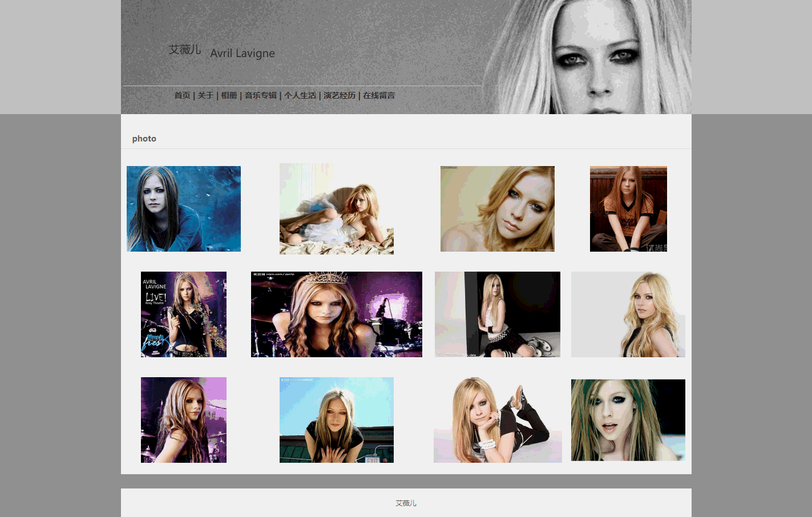The width and height of the screenshot is (812, 517).
Task: Click the 在线留言 link
Action: (x=379, y=95)
